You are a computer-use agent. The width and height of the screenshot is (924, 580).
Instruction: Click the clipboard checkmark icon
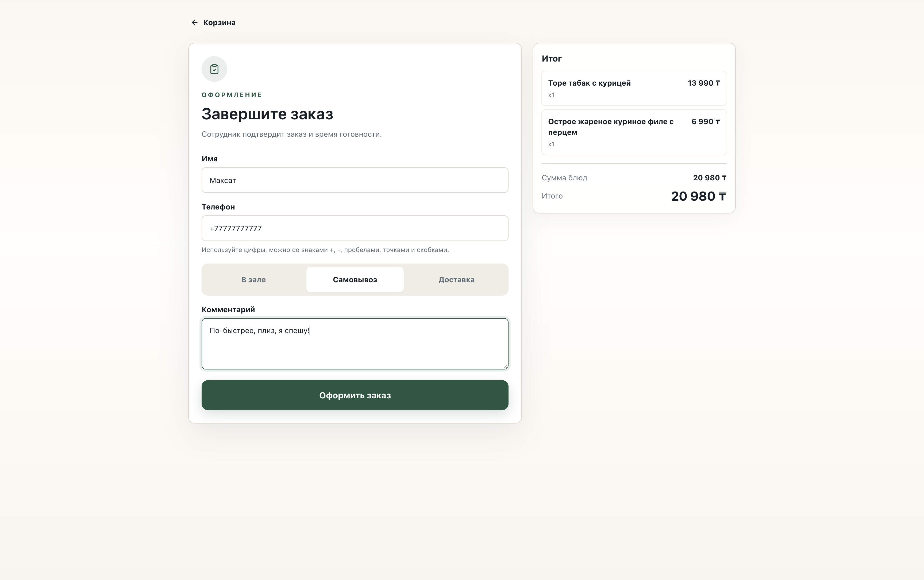214,69
